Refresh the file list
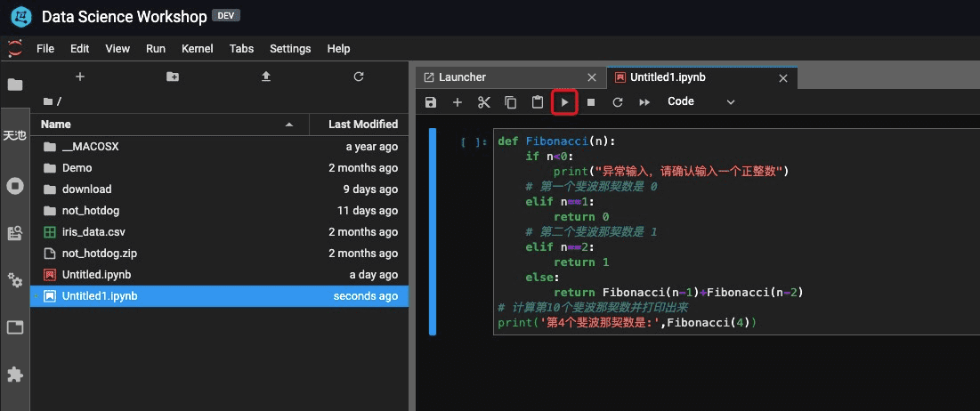 pyautogui.click(x=359, y=77)
